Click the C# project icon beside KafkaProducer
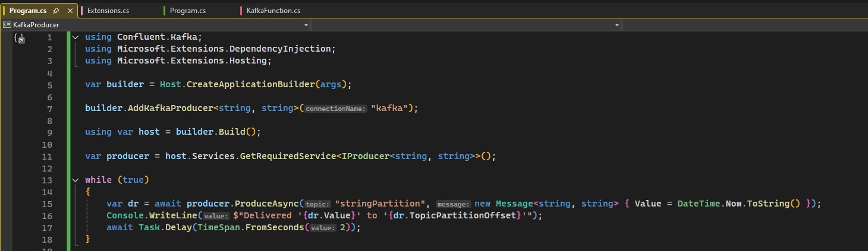 click(7, 25)
